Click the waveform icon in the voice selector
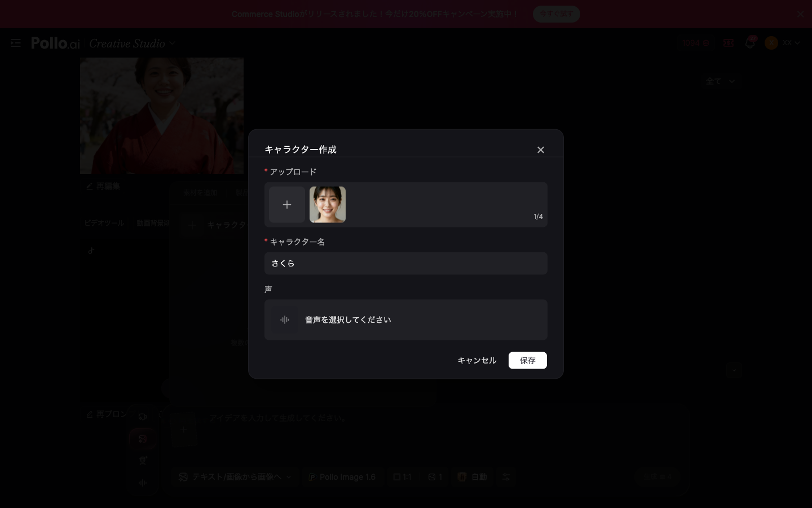Image resolution: width=812 pixels, height=508 pixels. click(285, 320)
